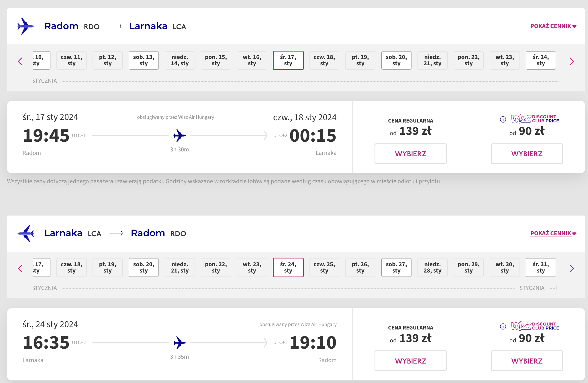Choose outbound Discount Club 90 zł Wybierz
The width and height of the screenshot is (588, 383).
[x=527, y=154]
